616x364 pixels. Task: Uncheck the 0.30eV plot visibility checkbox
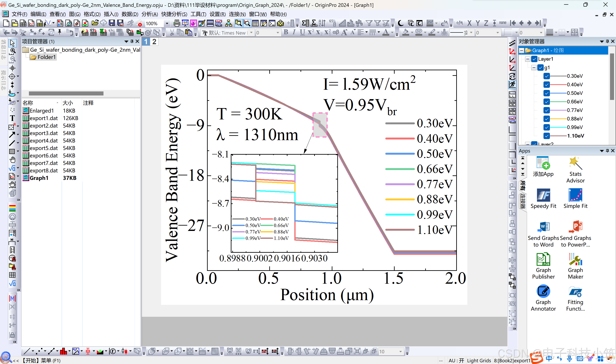click(x=546, y=76)
